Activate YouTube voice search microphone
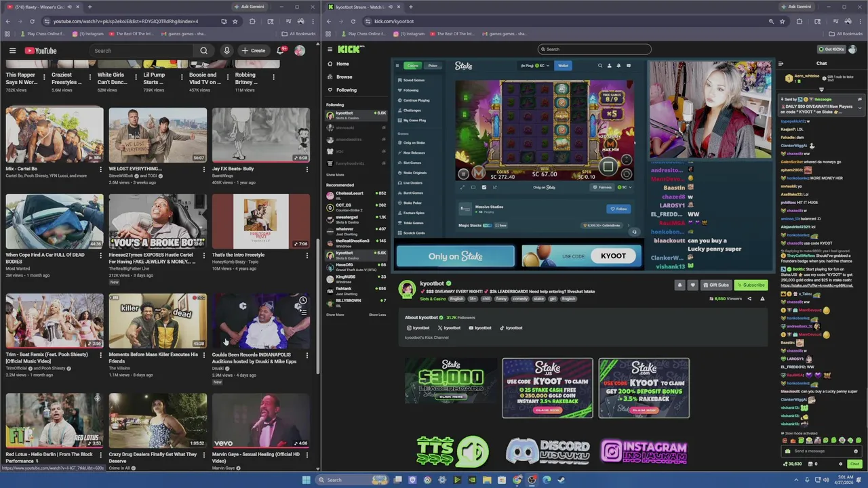The width and height of the screenshot is (868, 488). click(226, 51)
